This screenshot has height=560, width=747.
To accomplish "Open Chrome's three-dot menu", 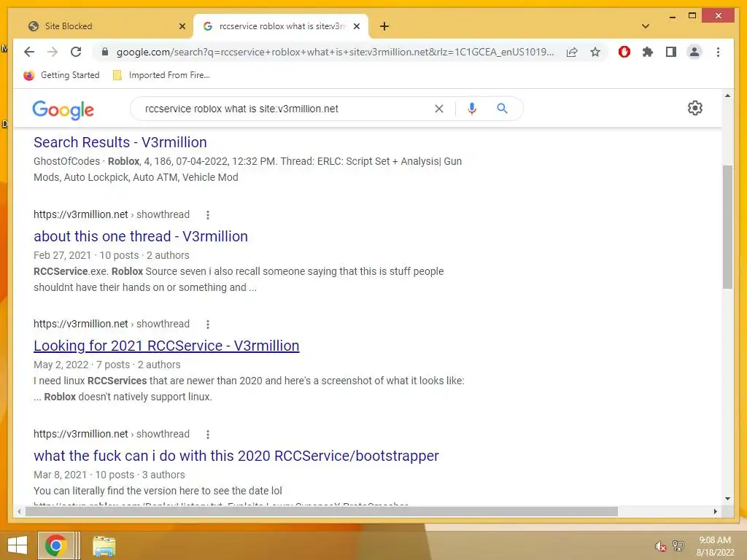I will [718, 52].
